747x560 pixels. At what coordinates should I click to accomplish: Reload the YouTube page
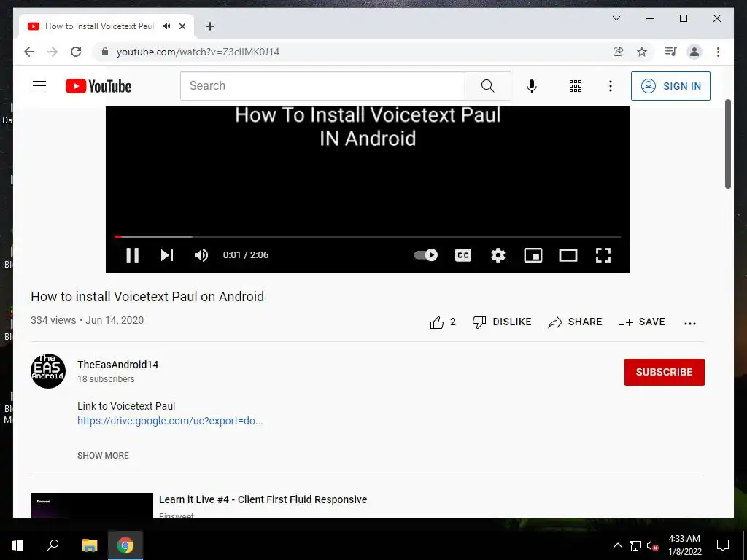76,52
